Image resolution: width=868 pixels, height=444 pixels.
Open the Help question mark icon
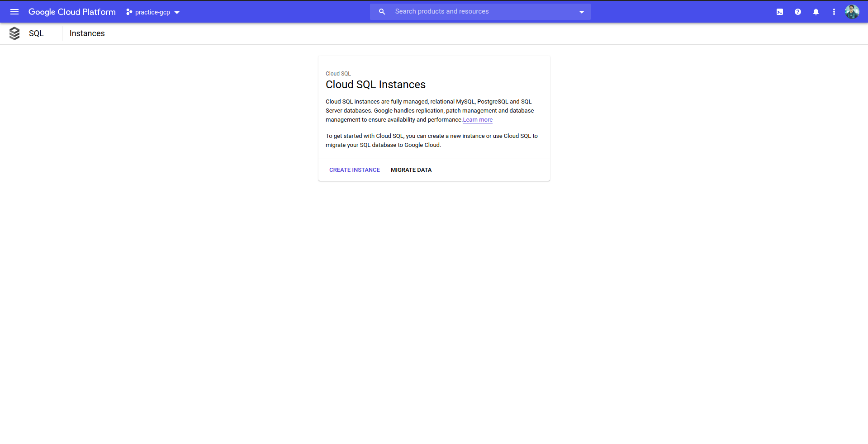(798, 12)
